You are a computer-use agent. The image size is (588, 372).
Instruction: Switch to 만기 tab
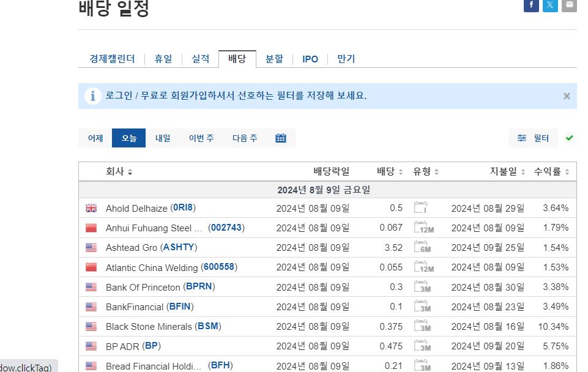pos(346,59)
